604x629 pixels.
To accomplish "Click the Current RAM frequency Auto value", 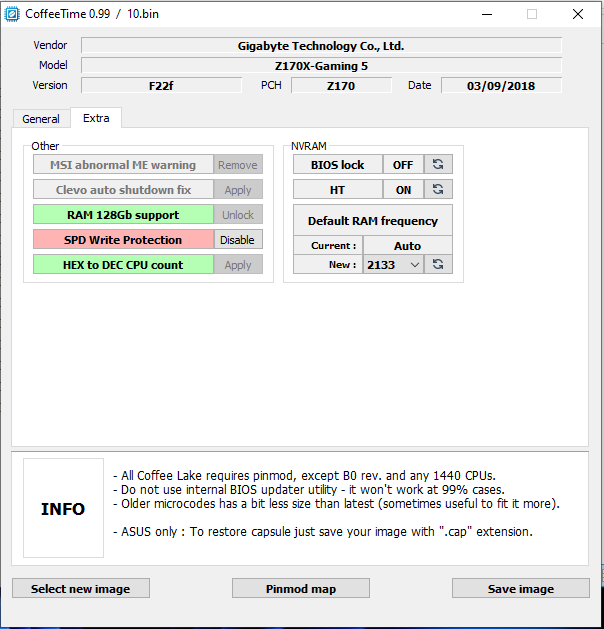I will (407, 246).
